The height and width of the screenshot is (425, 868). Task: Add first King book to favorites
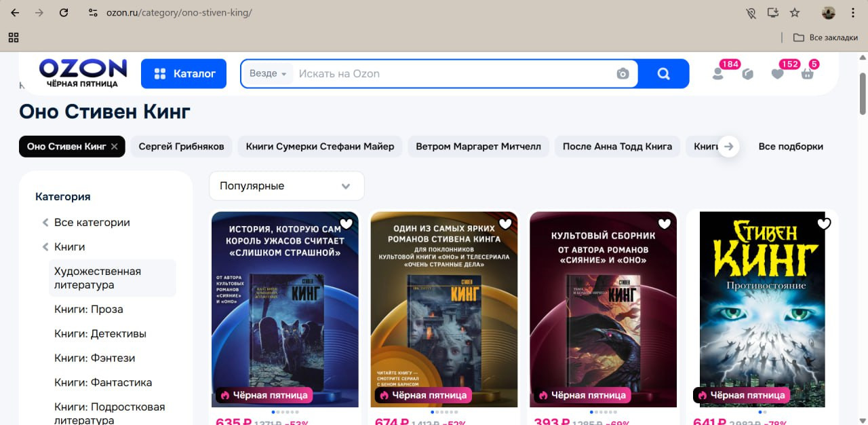(347, 223)
